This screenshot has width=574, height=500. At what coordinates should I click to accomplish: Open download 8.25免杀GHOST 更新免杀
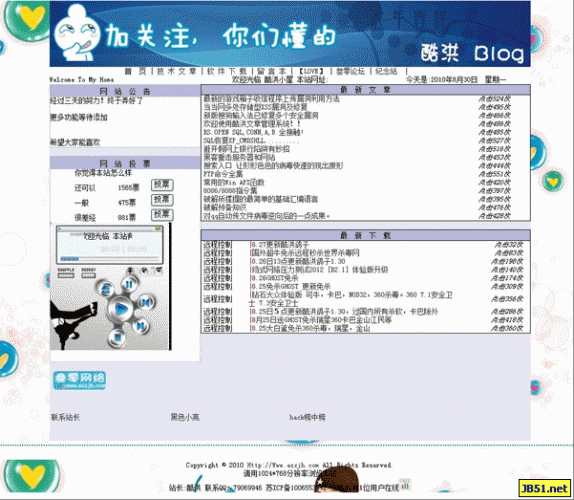tap(291, 287)
